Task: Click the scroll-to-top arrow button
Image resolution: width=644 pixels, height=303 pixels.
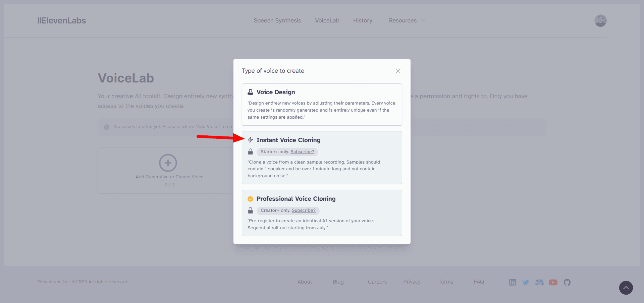Action: point(626,288)
